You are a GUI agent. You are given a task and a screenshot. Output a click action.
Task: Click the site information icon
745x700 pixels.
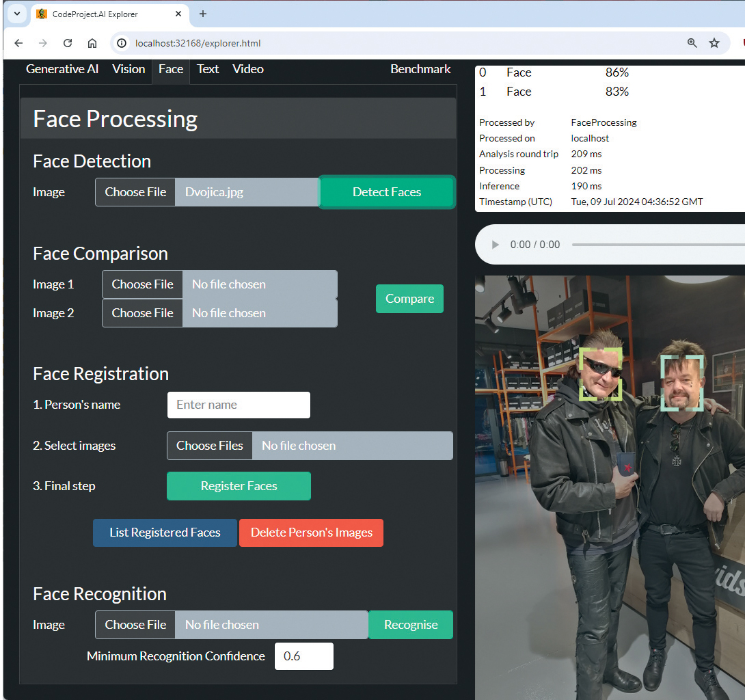(x=122, y=43)
